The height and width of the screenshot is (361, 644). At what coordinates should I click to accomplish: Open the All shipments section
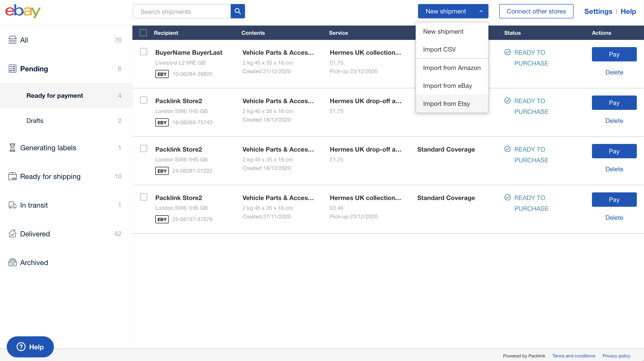(66, 40)
